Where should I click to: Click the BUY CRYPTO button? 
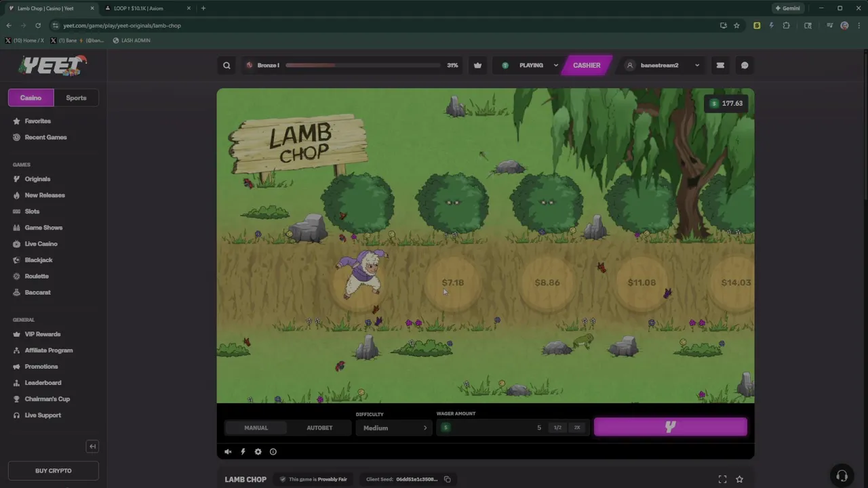tap(53, 470)
